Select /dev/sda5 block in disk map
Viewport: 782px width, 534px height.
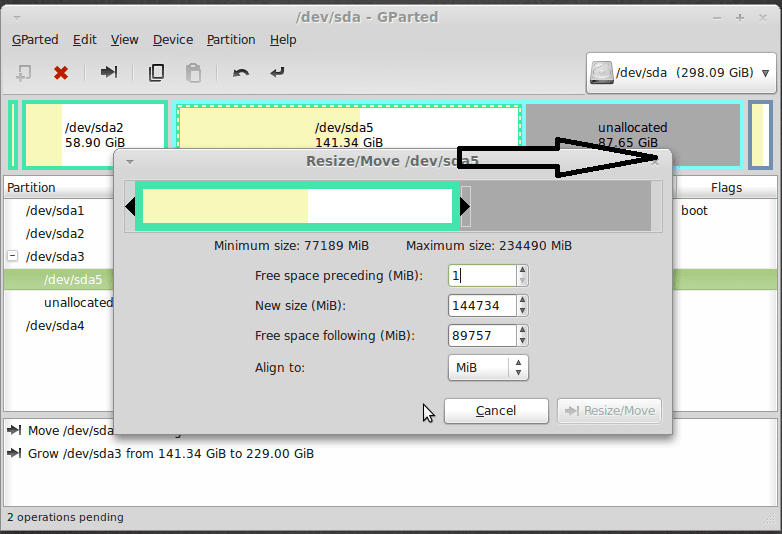348,127
